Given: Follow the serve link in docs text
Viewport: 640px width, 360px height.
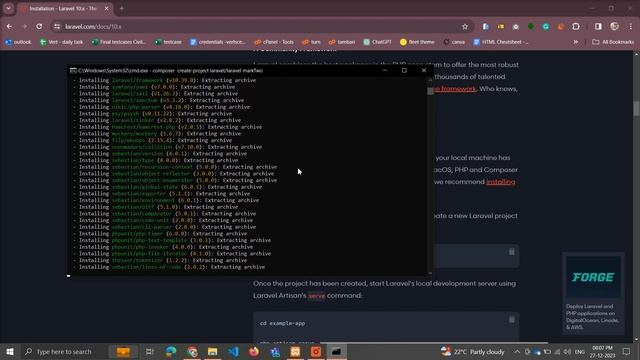Looking at the screenshot, I should click(x=316, y=296).
